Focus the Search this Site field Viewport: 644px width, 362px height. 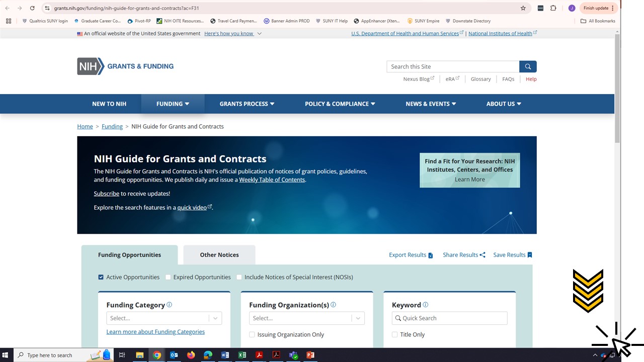point(453,66)
